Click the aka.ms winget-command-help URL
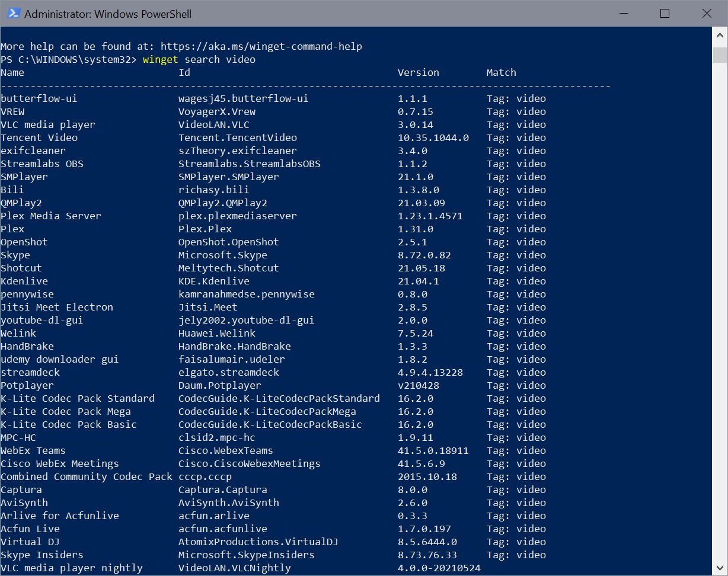Screen dimensions: 728x576 (261, 46)
